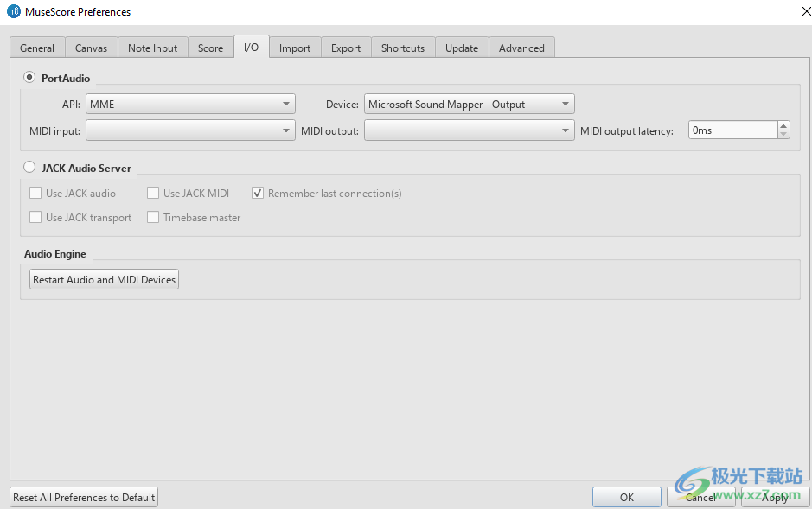Confirm settings with the OK button

[626, 497]
